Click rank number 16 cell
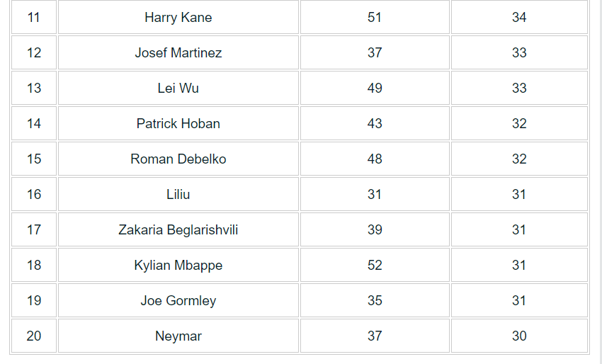This screenshot has width=602, height=364. point(34,194)
